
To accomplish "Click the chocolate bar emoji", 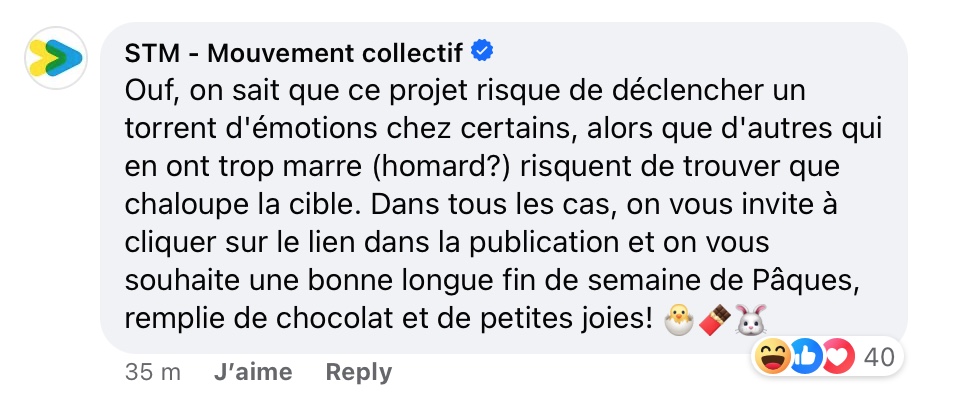I will coord(715,320).
